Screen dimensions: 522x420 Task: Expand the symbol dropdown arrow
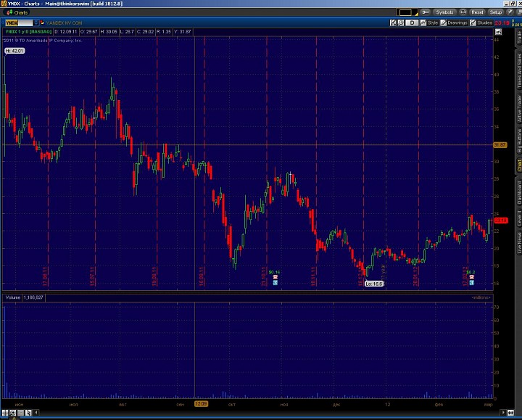click(36, 22)
